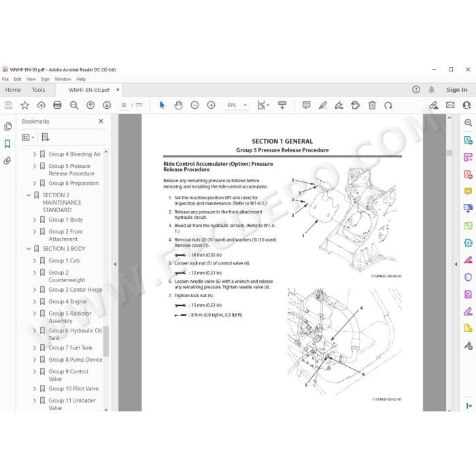The image size is (476, 476).
Task: Click the bookmarks panel vertical scrollbar
Action: [106, 342]
